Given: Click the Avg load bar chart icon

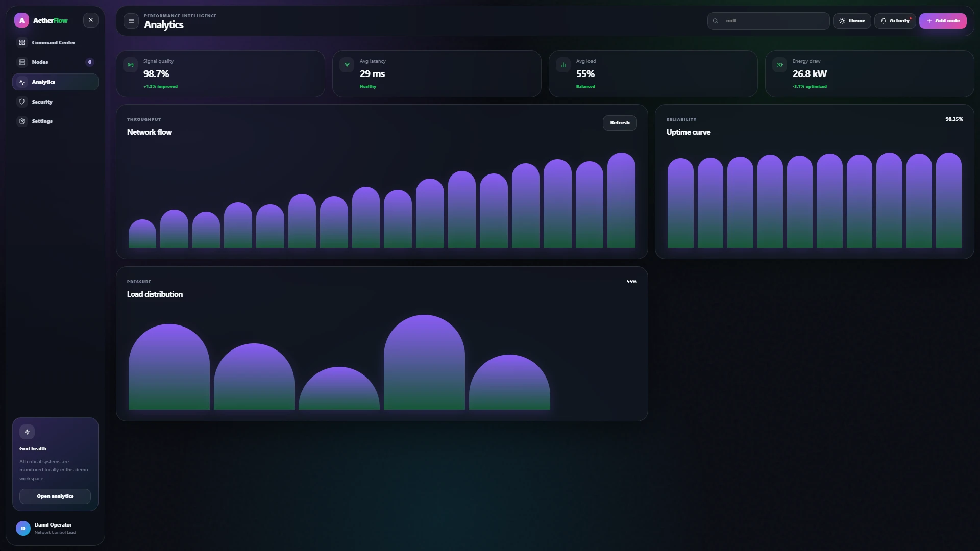Looking at the screenshot, I should click(x=563, y=65).
